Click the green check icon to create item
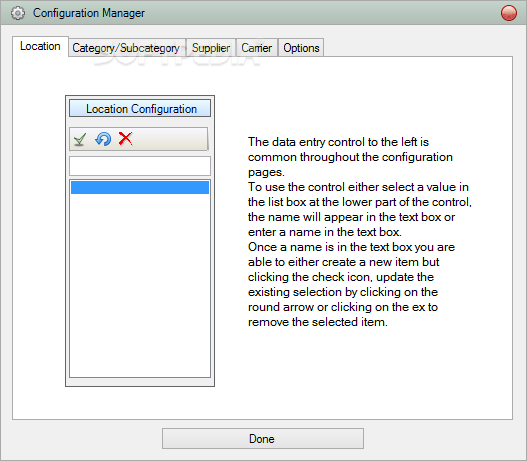The width and height of the screenshot is (527, 461). tap(80, 139)
